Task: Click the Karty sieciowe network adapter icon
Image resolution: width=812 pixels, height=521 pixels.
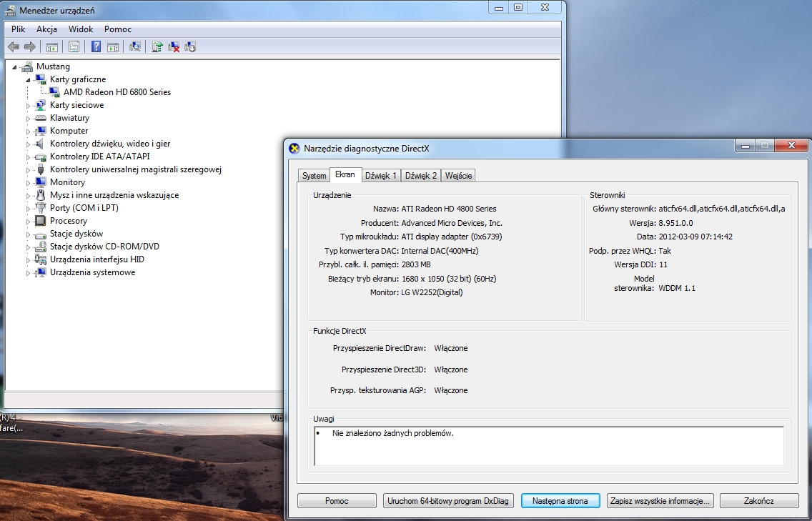Action: pos(41,105)
